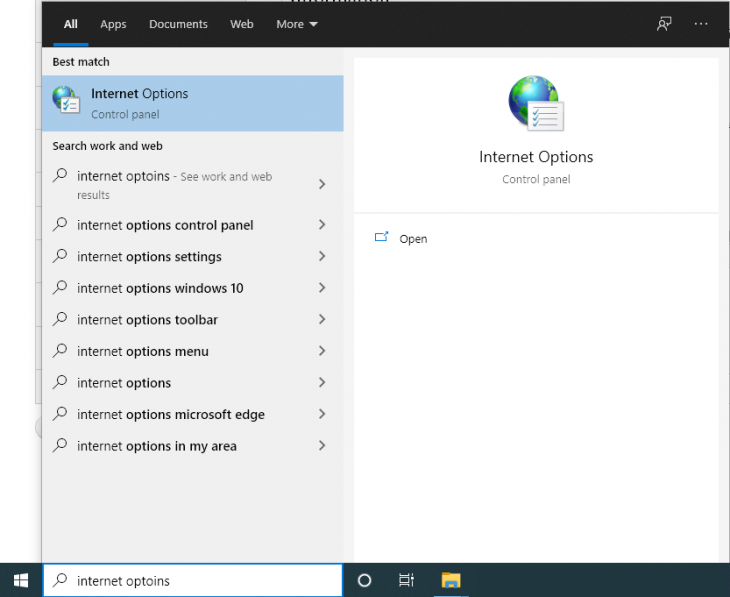The width and height of the screenshot is (730, 597).
Task: Open the Documents search tab
Action: [178, 24]
